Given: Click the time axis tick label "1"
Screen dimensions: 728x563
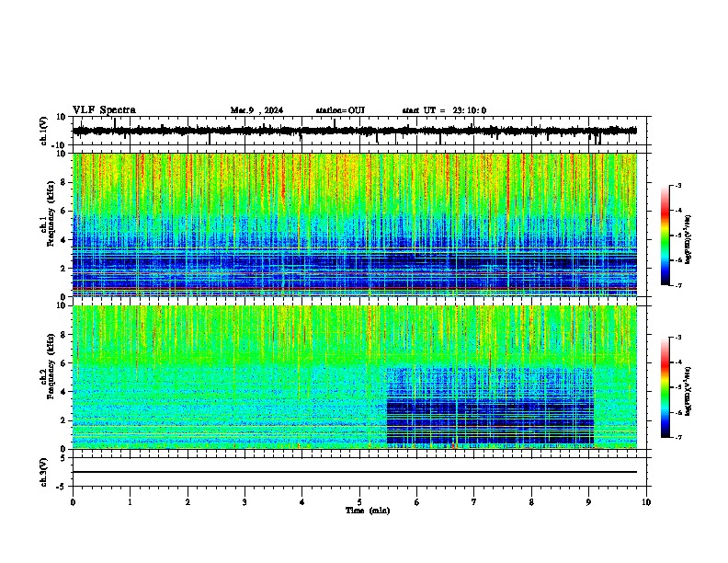Looking at the screenshot, I should (x=130, y=502).
